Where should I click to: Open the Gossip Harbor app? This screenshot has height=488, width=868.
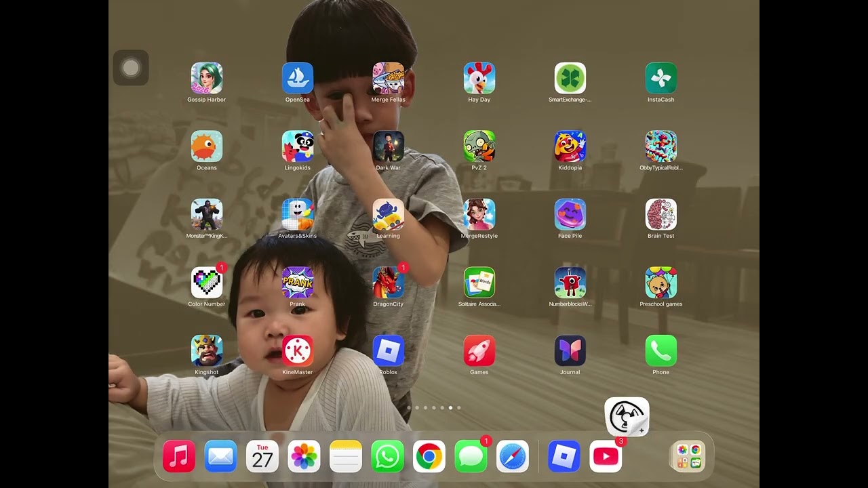tap(207, 79)
